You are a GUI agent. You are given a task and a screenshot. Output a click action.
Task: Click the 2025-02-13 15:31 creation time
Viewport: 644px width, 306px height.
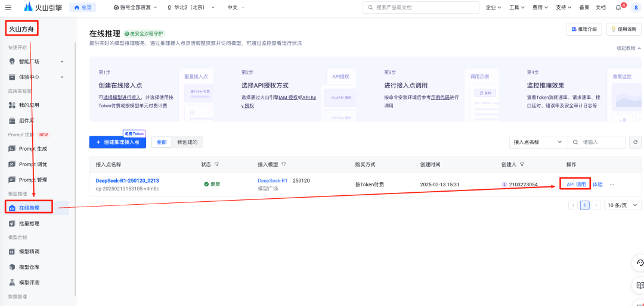(x=439, y=185)
